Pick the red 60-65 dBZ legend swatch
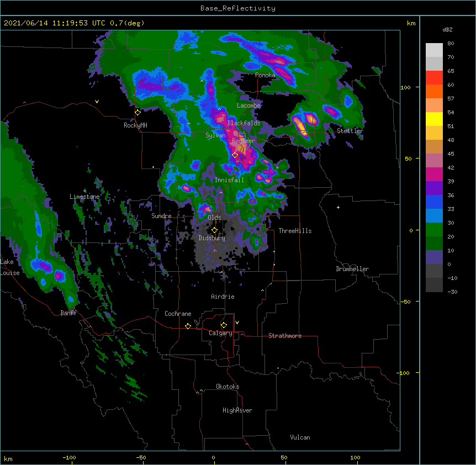The height and width of the screenshot is (465, 476). point(434,78)
